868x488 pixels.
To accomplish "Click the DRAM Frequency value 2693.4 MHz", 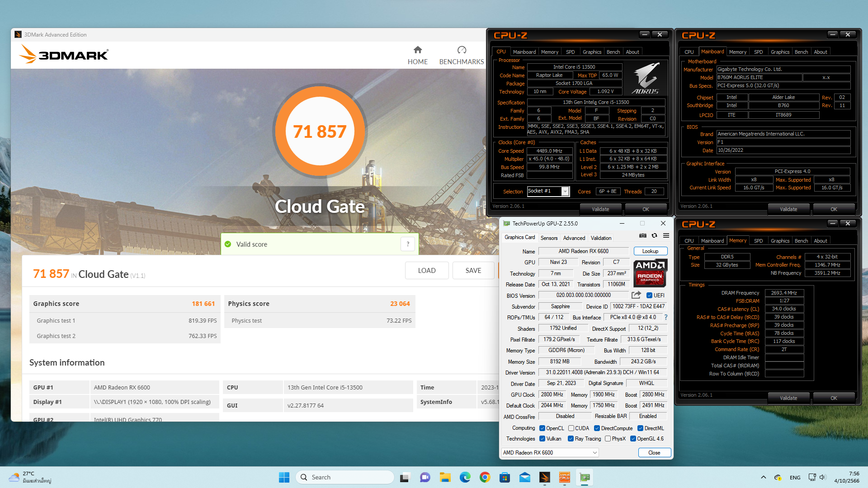I will pyautogui.click(x=784, y=293).
